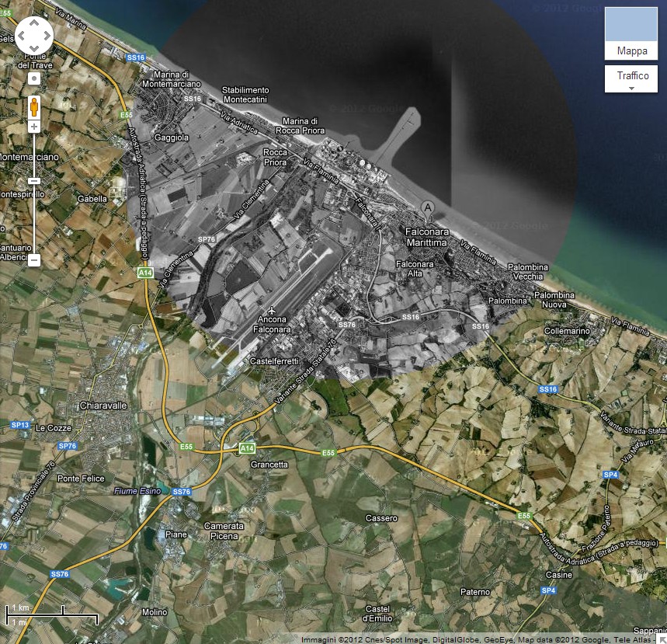Open the Traffico layers dropdown
The height and width of the screenshot is (644, 667).
pyautogui.click(x=631, y=78)
